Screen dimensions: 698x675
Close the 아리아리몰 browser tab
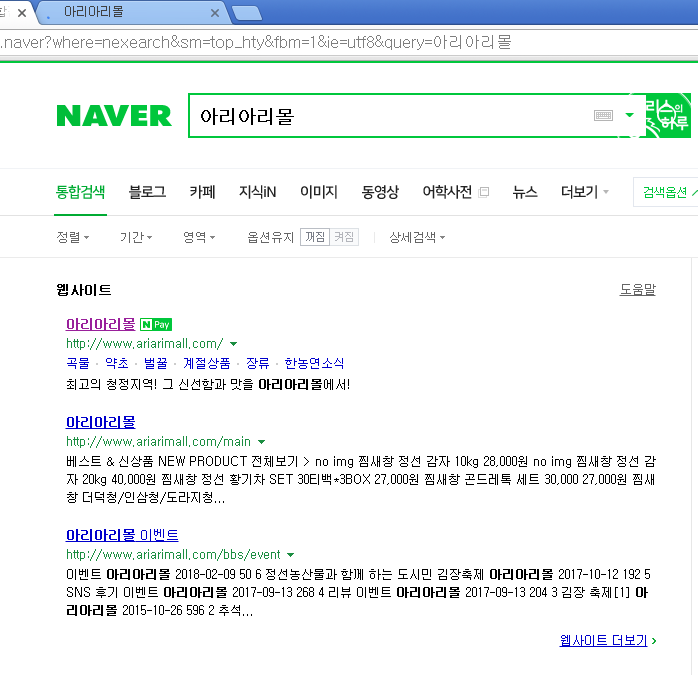pos(215,13)
